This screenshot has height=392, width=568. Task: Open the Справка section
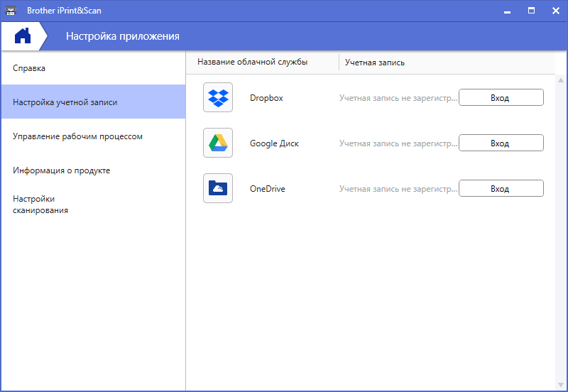coord(29,68)
